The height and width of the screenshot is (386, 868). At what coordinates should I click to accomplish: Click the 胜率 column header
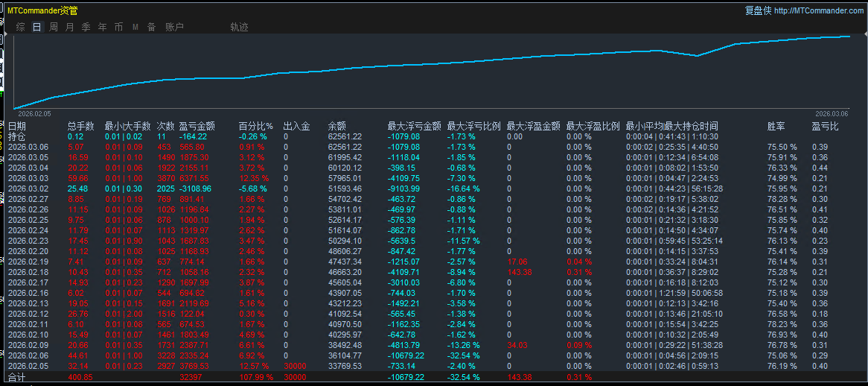776,126
